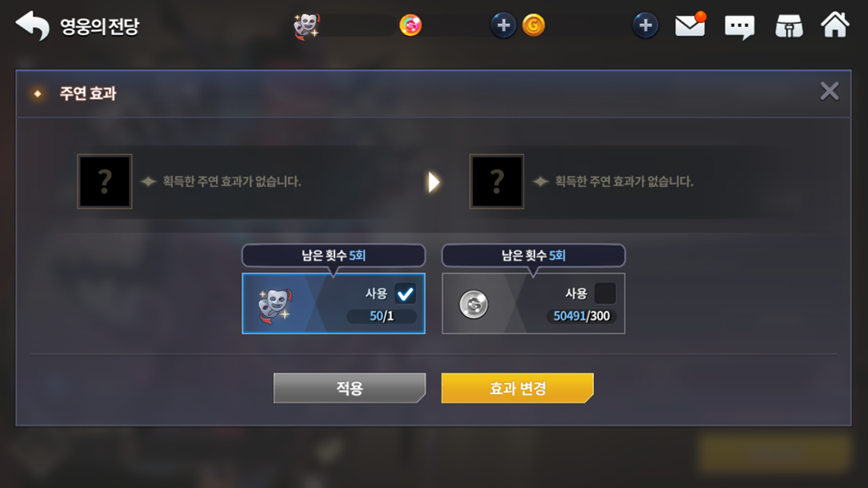
Task: Tap the right unknown effect slot
Action: point(497,182)
